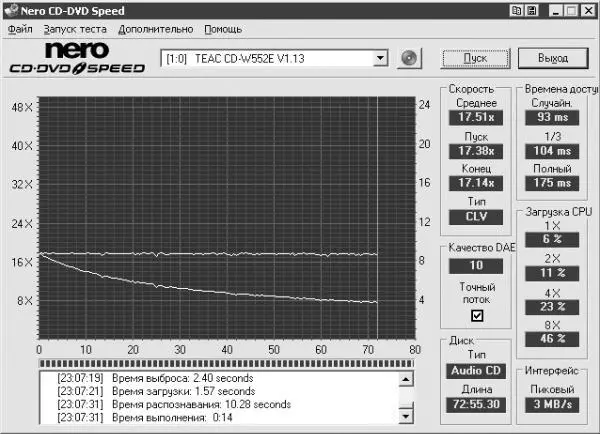Open the Запуск теста menu
Image resolution: width=600 pixels, height=434 pixels.
tap(75, 29)
